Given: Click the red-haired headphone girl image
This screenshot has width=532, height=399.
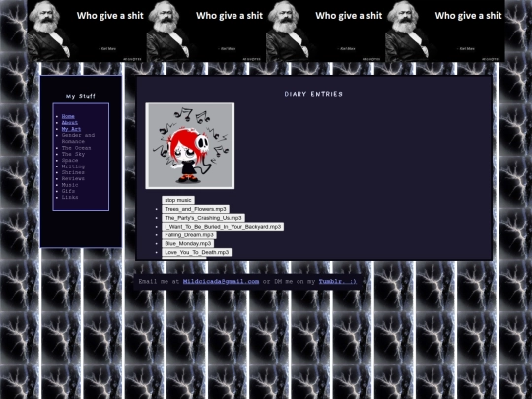Looking at the screenshot, I should [190, 146].
